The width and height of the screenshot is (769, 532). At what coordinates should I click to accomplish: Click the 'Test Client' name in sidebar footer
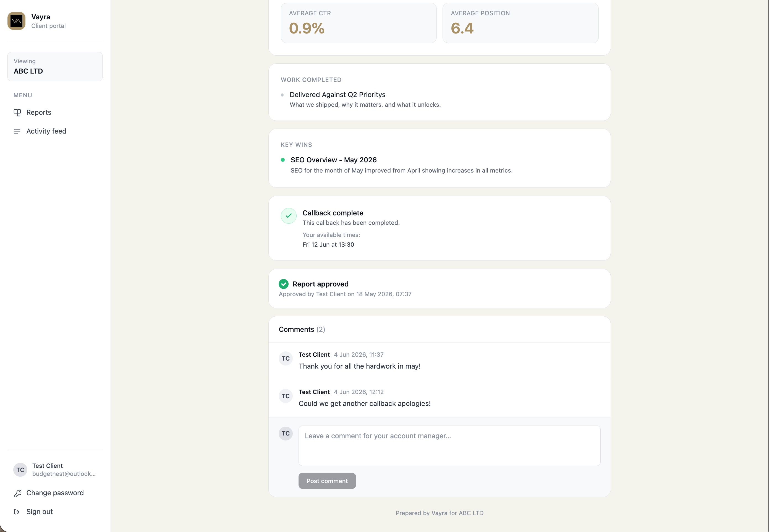tap(47, 466)
